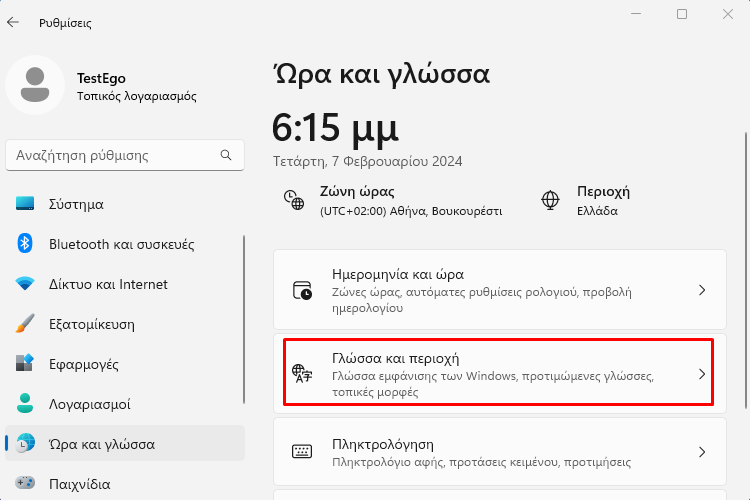Screen dimensions: 750x500
Task: Select the paintbrush icon for Εξατομίκευση
Action: tap(25, 323)
